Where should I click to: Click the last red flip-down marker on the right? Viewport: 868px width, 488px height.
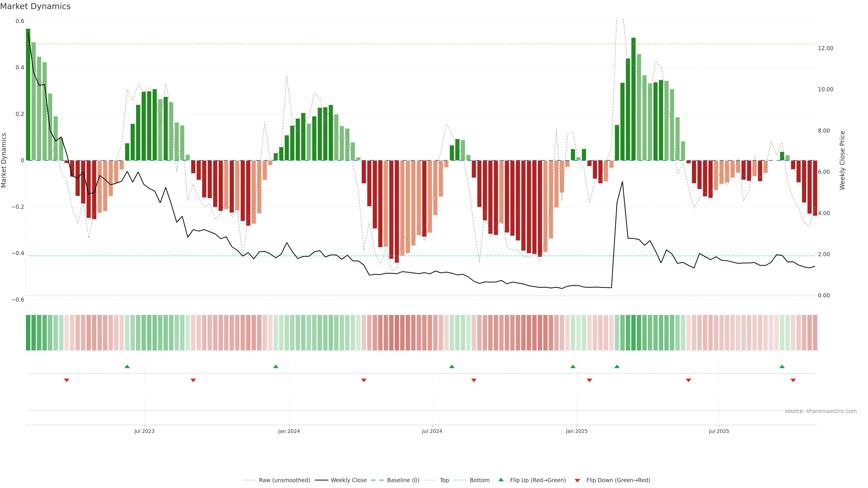coord(793,380)
